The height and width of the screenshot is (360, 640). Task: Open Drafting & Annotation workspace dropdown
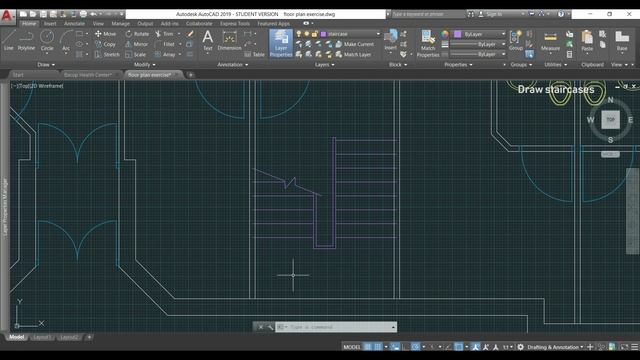[555, 347]
